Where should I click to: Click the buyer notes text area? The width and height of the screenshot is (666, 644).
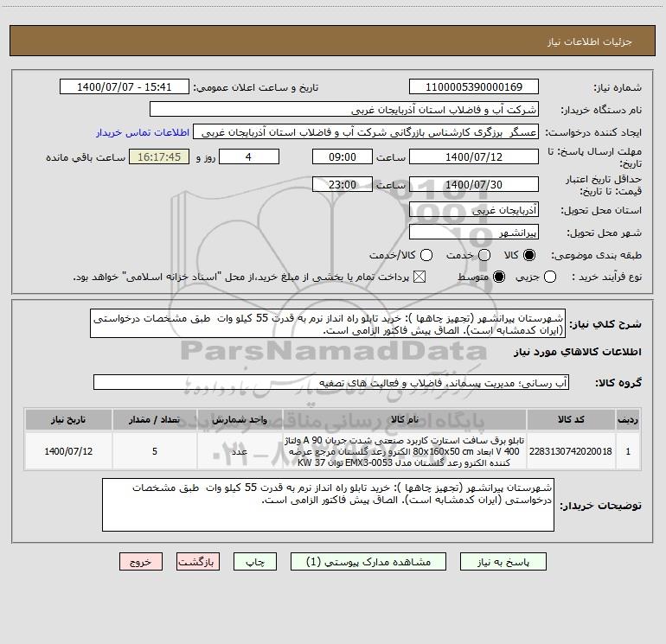pyautogui.click(x=328, y=505)
